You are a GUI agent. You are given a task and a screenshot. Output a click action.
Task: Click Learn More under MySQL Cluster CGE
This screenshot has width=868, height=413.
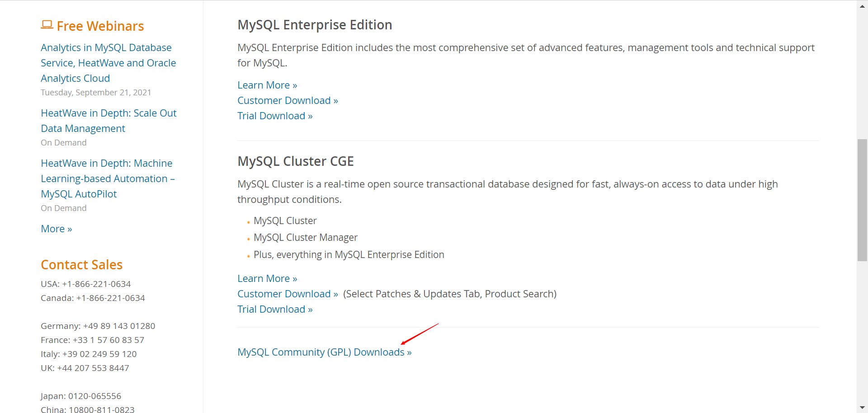(x=264, y=278)
